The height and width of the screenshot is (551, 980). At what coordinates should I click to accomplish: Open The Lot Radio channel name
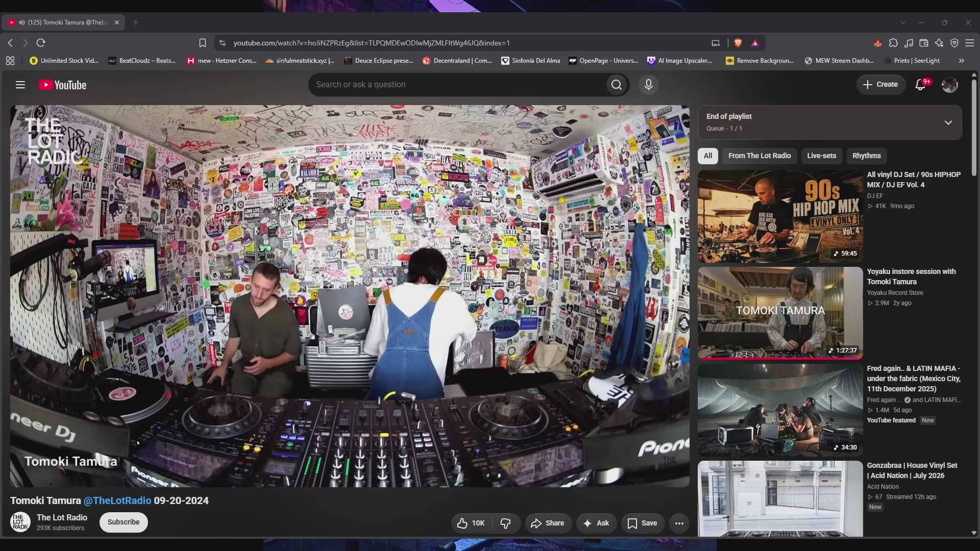click(62, 517)
